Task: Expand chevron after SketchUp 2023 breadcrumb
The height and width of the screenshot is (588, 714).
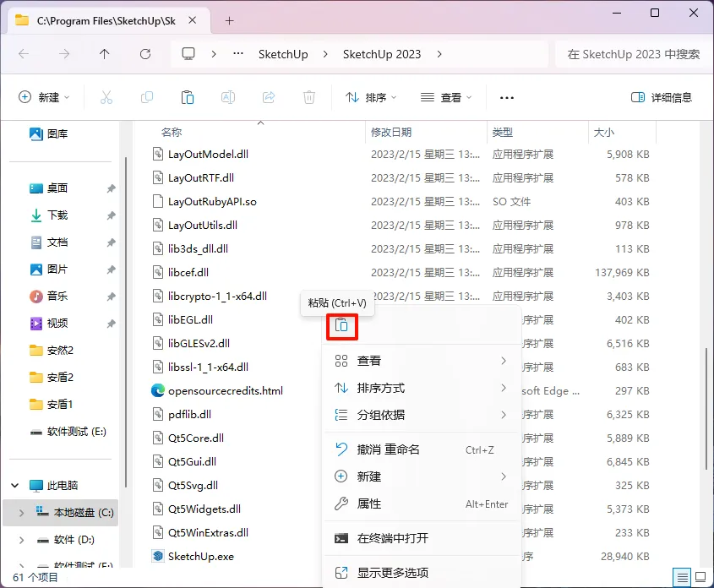Action: click(439, 54)
